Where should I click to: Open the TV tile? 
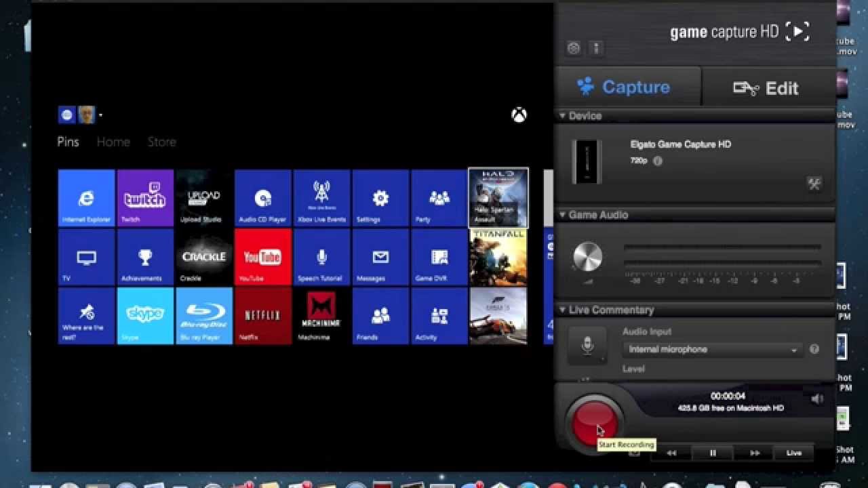86,257
